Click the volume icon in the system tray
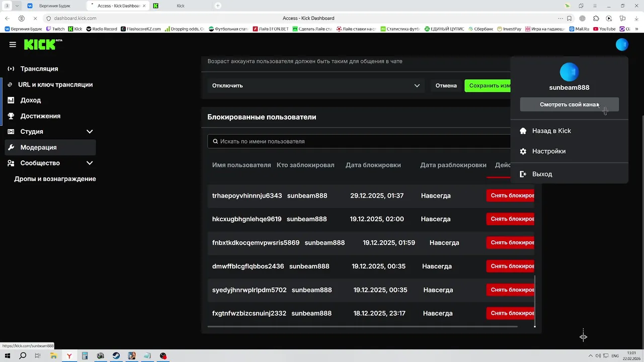Screen dimensions: 644x362 coord(598,356)
